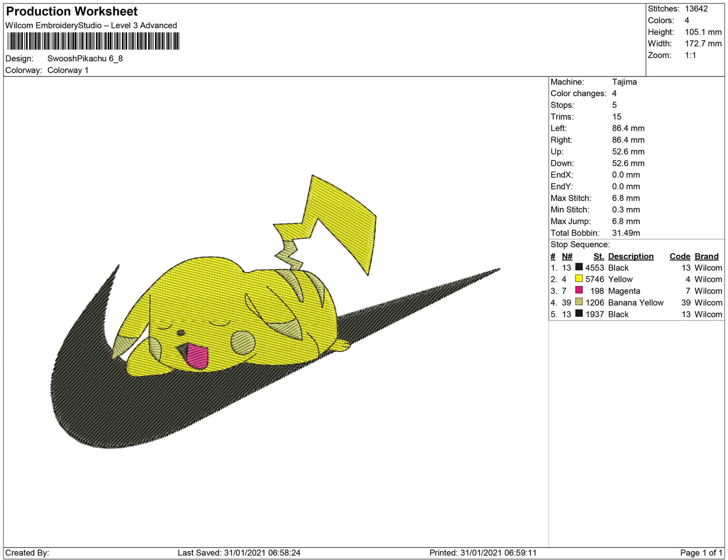Image resolution: width=728 pixels, height=560 pixels.
Task: Click the 'N#' column header
Action: coord(567,256)
